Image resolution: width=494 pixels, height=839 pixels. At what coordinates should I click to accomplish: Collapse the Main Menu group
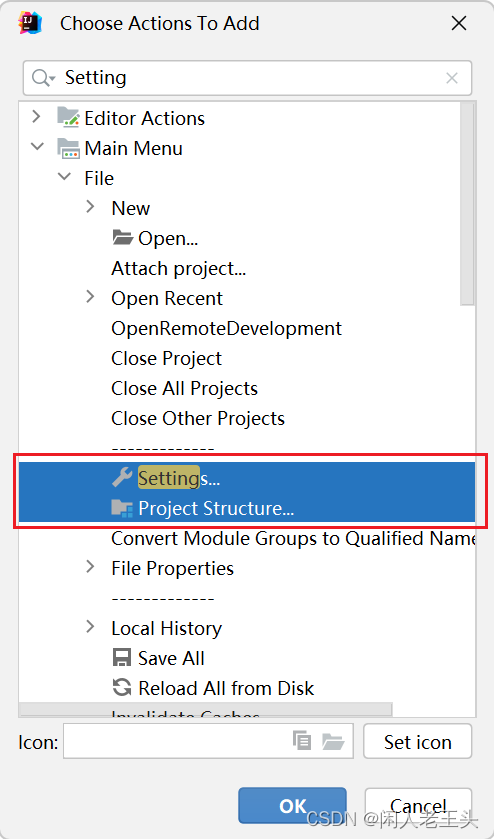37,146
